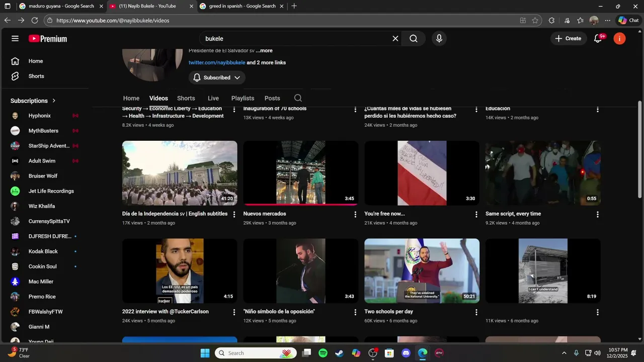The image size is (644, 362).
Task: Reload the page in browser toolbar
Action: click(x=35, y=21)
